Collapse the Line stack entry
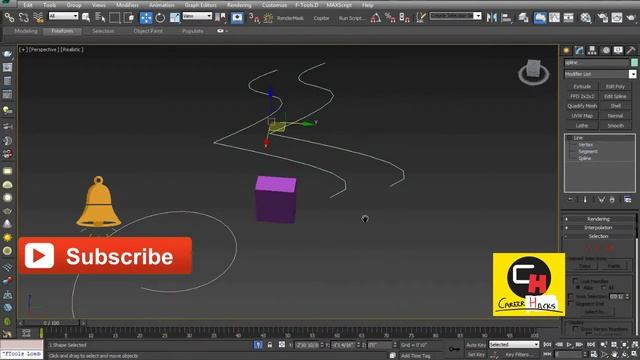 (x=570, y=138)
